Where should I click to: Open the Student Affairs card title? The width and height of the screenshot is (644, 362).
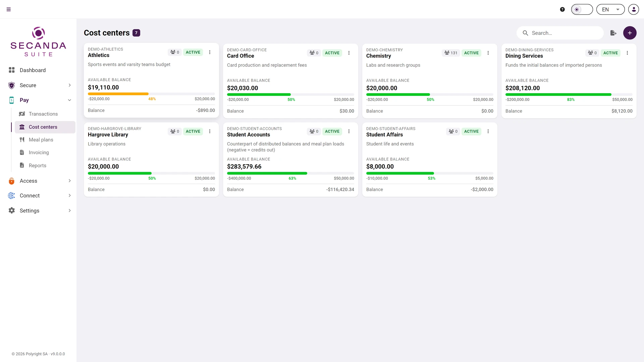[384, 135]
